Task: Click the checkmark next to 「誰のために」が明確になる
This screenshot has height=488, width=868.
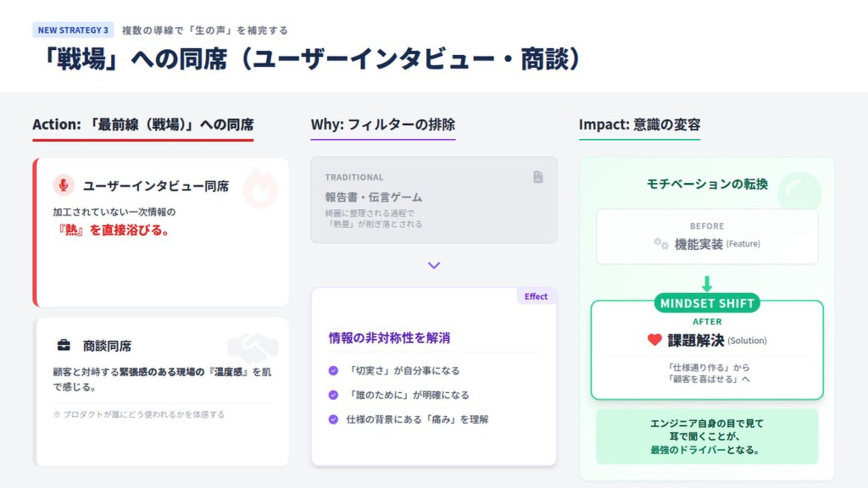Action: 333,395
